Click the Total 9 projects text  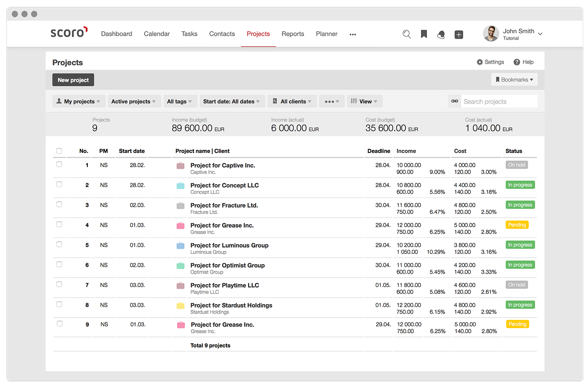coord(210,346)
